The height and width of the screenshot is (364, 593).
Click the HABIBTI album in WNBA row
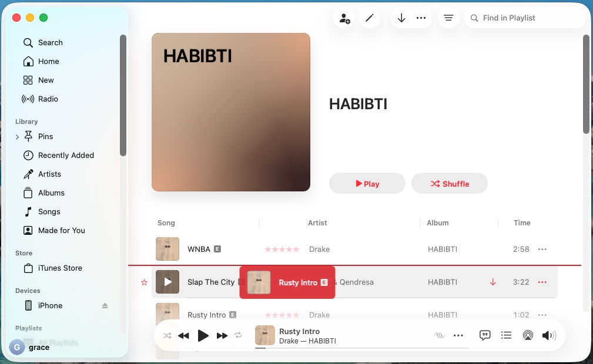tap(443, 249)
